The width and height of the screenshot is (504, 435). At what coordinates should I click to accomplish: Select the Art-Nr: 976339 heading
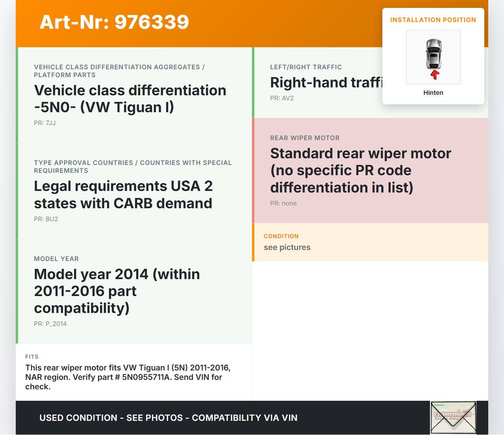tap(114, 22)
